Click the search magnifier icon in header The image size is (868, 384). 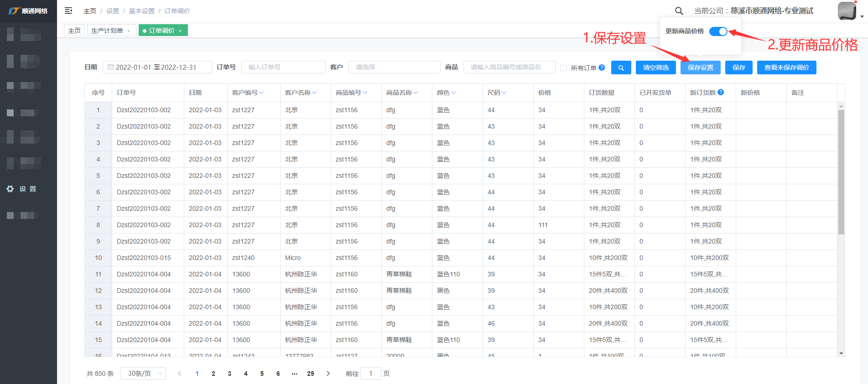coord(679,11)
